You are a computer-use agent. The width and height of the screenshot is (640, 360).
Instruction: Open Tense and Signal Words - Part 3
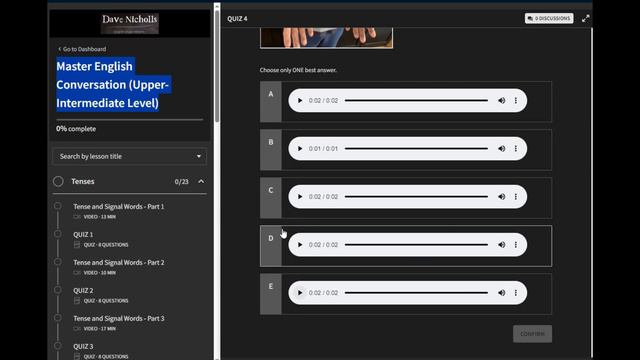click(119, 318)
